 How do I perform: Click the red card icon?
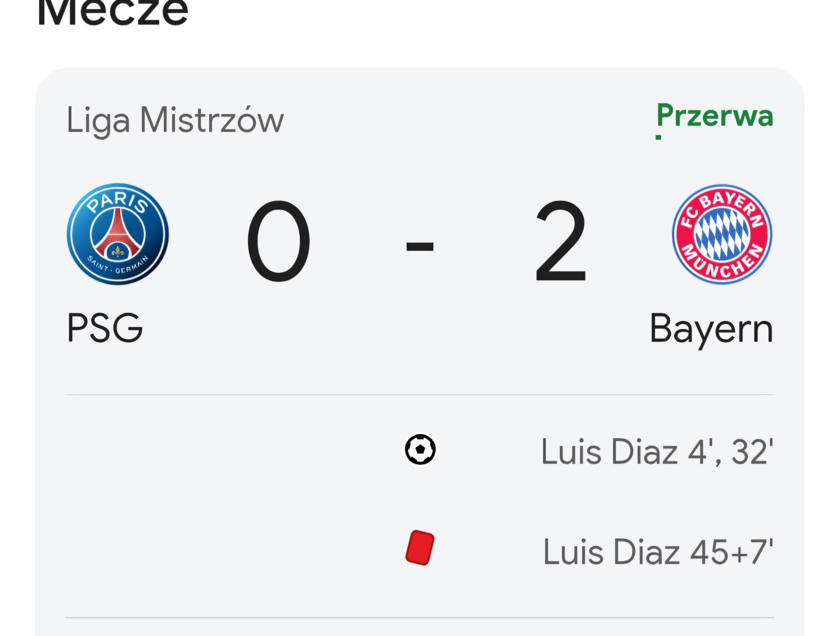420,548
